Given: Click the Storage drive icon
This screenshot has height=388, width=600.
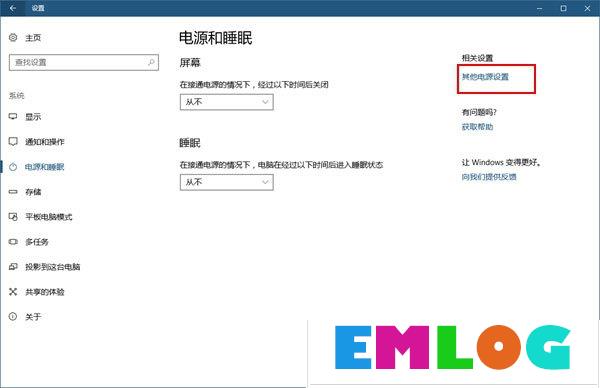Looking at the screenshot, I should [x=13, y=192].
